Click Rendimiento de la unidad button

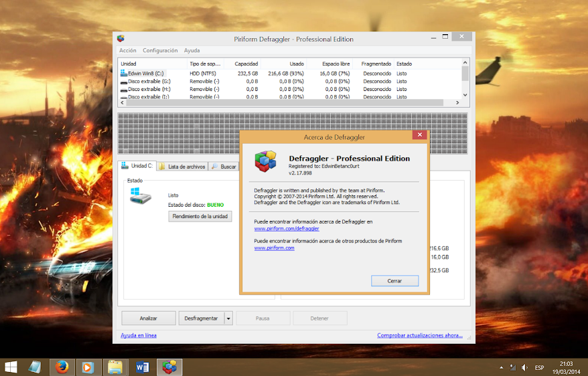(200, 217)
